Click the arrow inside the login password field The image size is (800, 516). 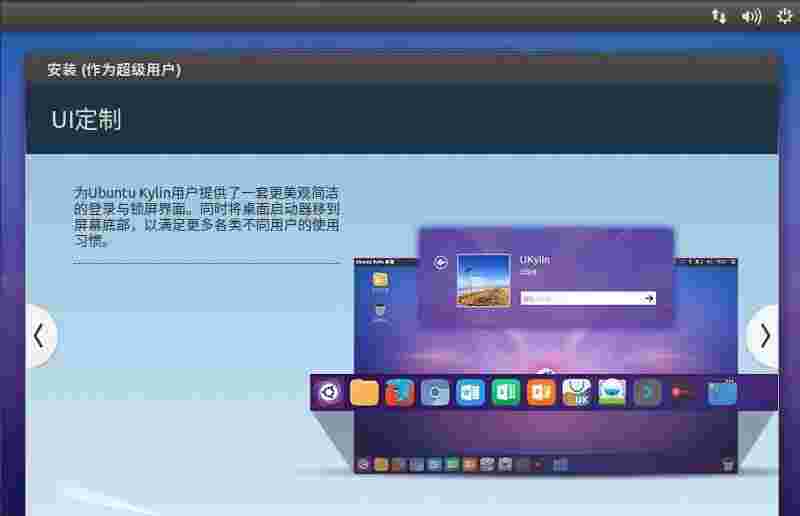(x=648, y=298)
